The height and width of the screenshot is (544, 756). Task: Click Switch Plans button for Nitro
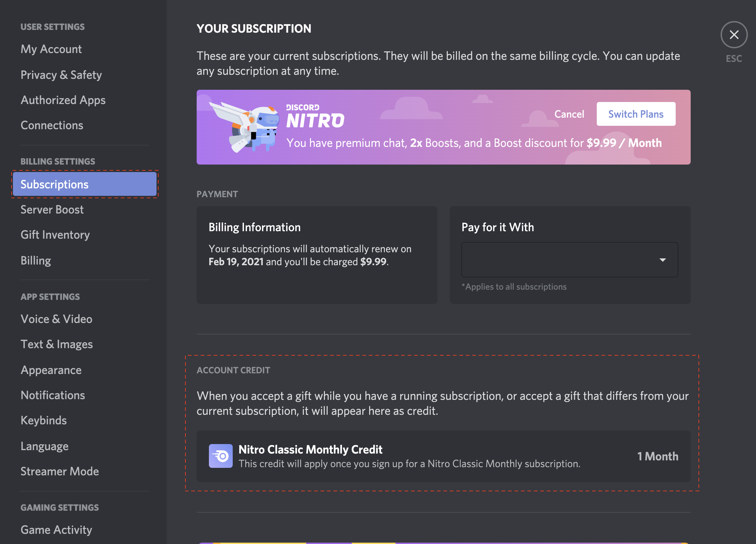pyautogui.click(x=636, y=114)
